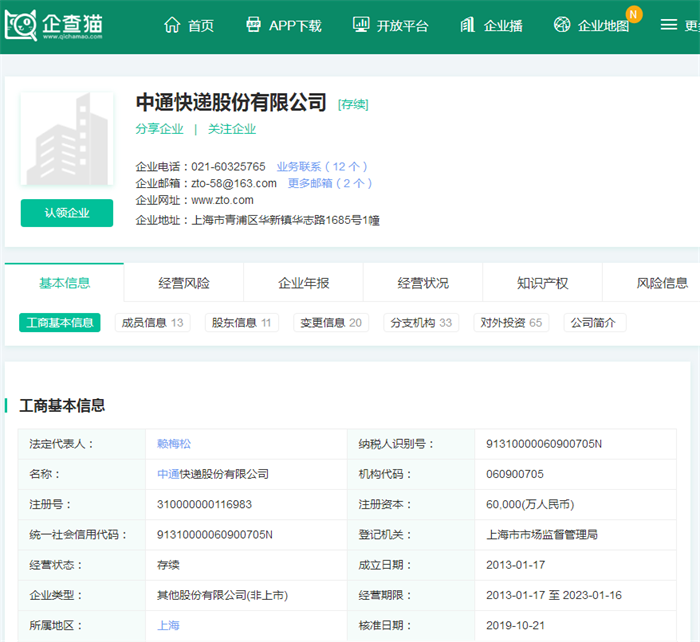Click the company phone 021-60325765
700x642 pixels.
pos(228,167)
